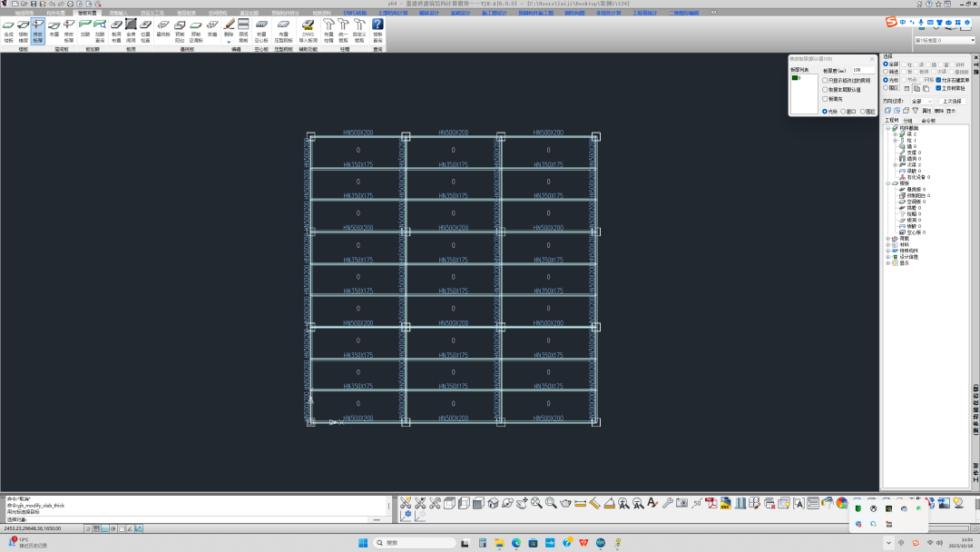Image resolution: width=980 pixels, height=552 pixels.
Task: Open the 方向过滤 direction filter dropdown
Action: tap(921, 102)
